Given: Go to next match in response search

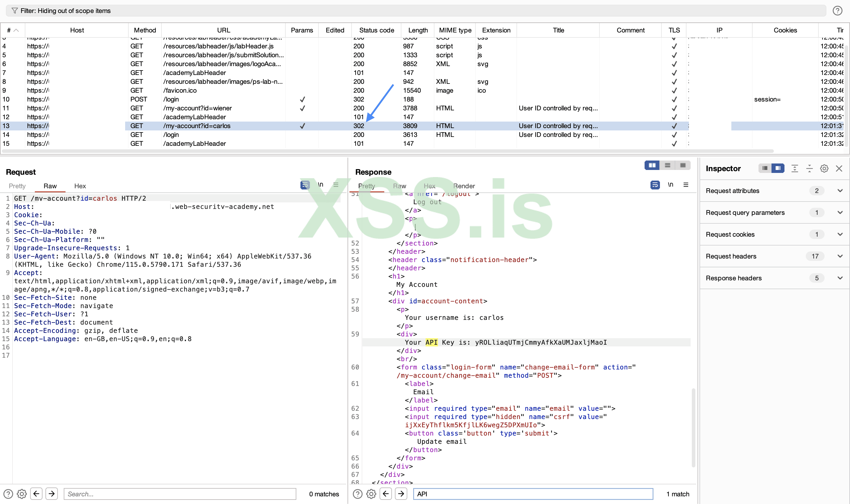Looking at the screenshot, I should (401, 494).
